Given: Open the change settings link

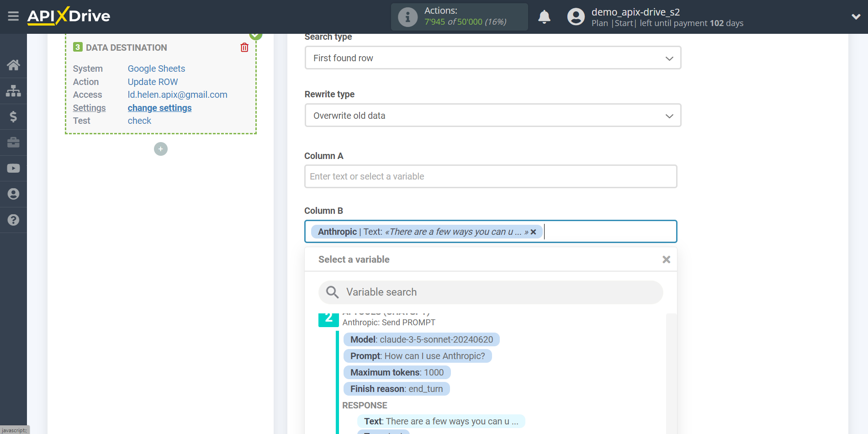Looking at the screenshot, I should 159,108.
